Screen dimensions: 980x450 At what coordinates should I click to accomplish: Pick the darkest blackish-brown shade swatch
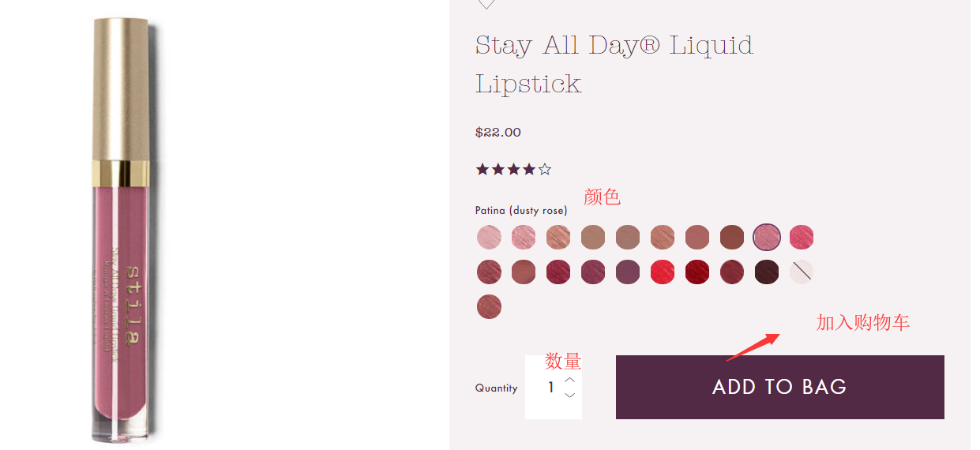[767, 272]
